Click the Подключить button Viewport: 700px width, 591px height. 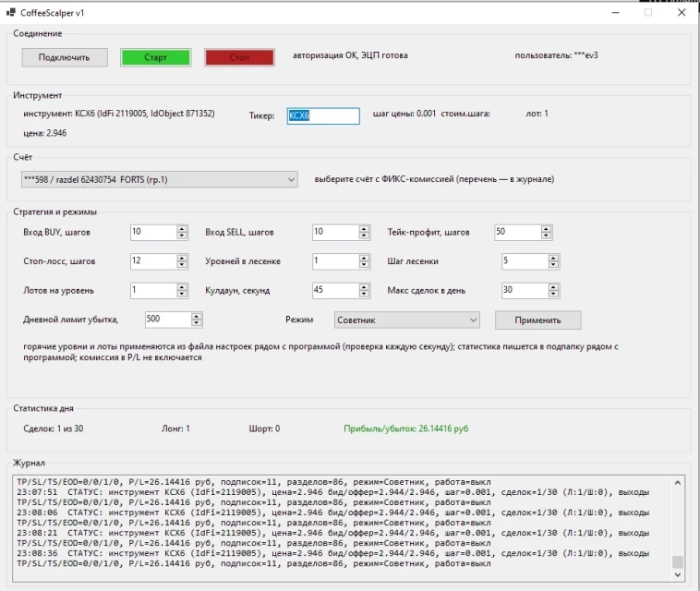(x=65, y=57)
